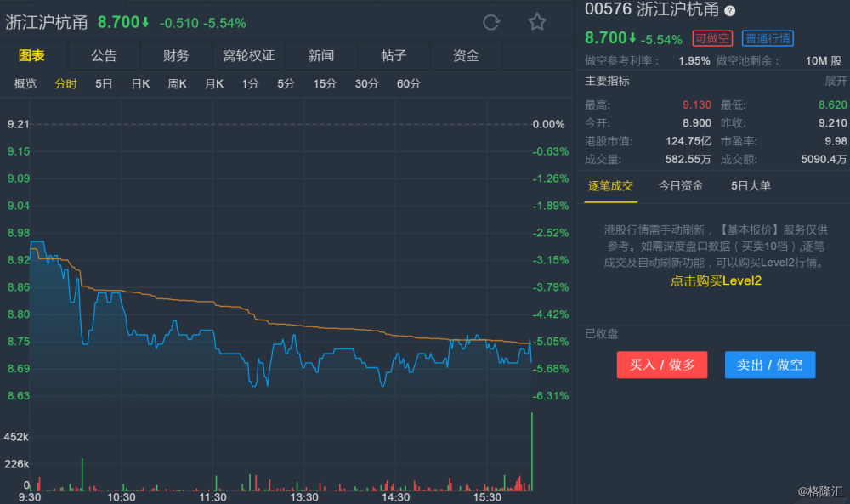
Task: Click the help question mark next to 浙江沪杭甬
Action: pos(729,11)
